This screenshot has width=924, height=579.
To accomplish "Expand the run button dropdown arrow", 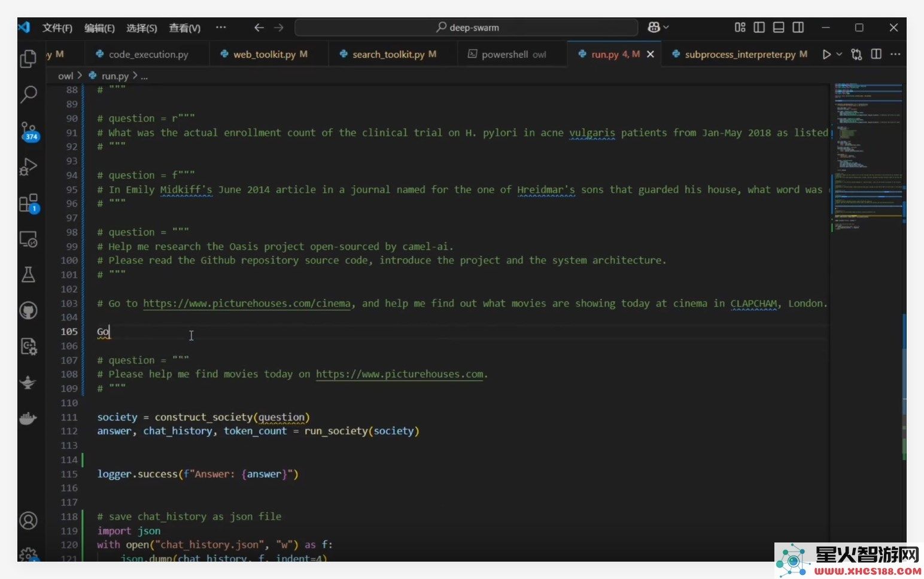I will 839,54.
